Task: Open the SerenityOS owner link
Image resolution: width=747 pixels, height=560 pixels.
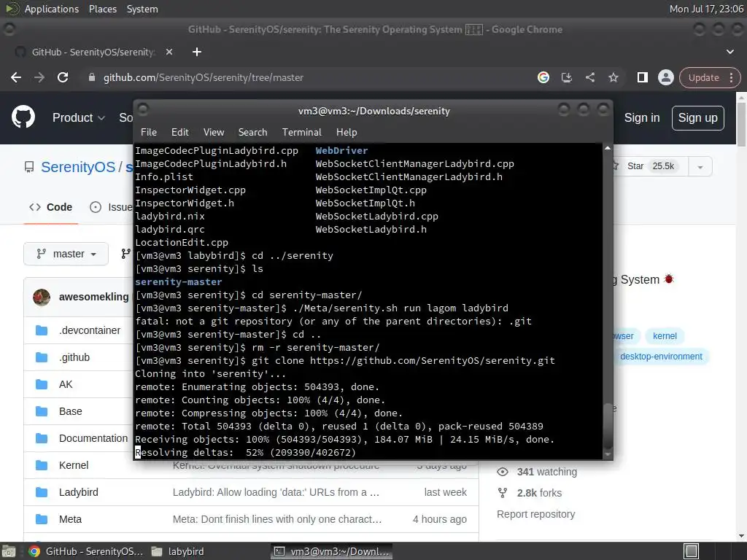Action: pyautogui.click(x=78, y=167)
